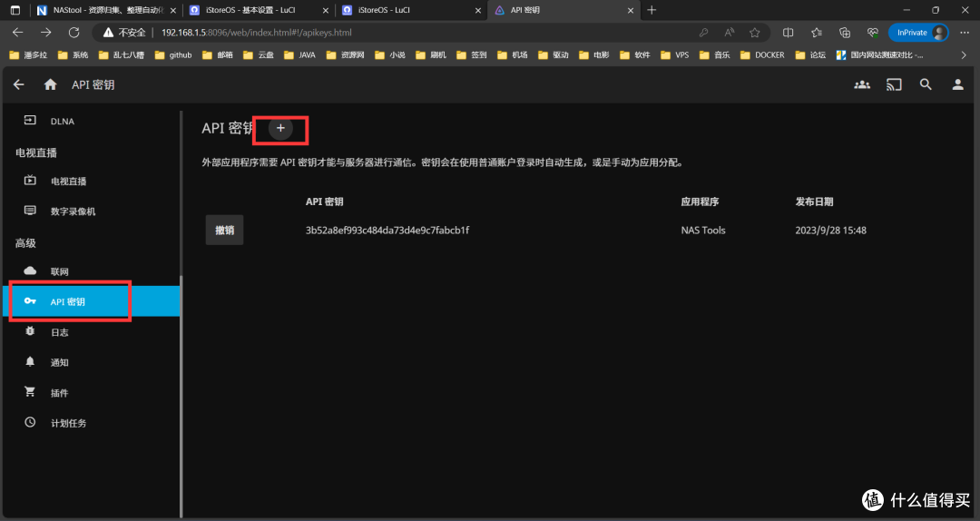Open 日志 logs in sidebar
980x521 pixels.
point(92,332)
